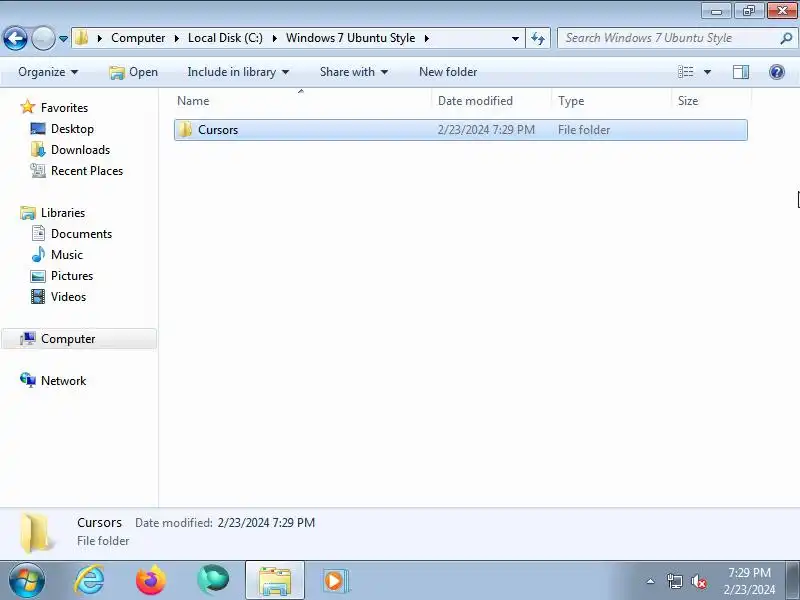
Task: Go back with the Back arrow button
Action: [x=15, y=38]
